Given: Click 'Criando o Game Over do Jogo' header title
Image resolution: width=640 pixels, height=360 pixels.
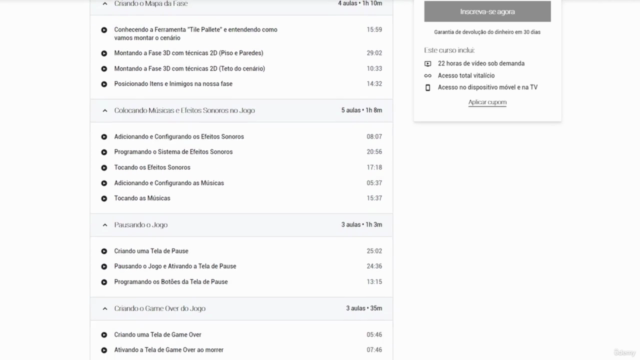Looking at the screenshot, I should [160, 309].
